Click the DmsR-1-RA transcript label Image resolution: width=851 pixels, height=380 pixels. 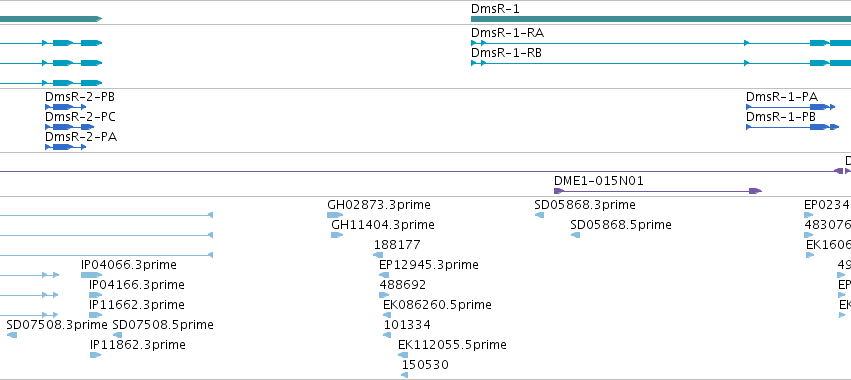click(507, 33)
